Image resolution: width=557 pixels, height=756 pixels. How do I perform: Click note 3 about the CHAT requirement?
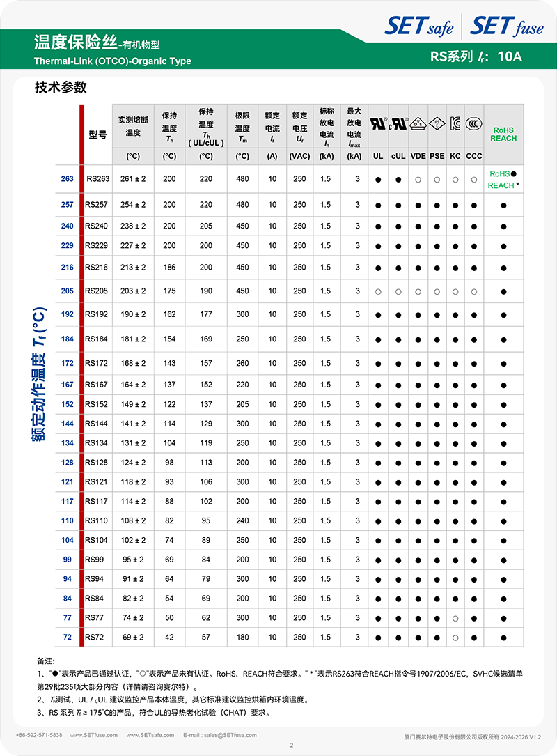153,713
